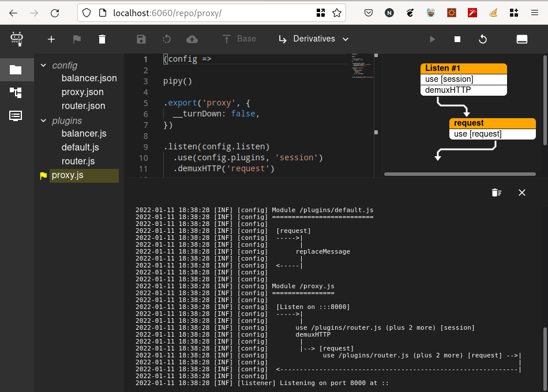The width and height of the screenshot is (548, 392).
Task: Collapse the config folder
Action: tap(43, 65)
